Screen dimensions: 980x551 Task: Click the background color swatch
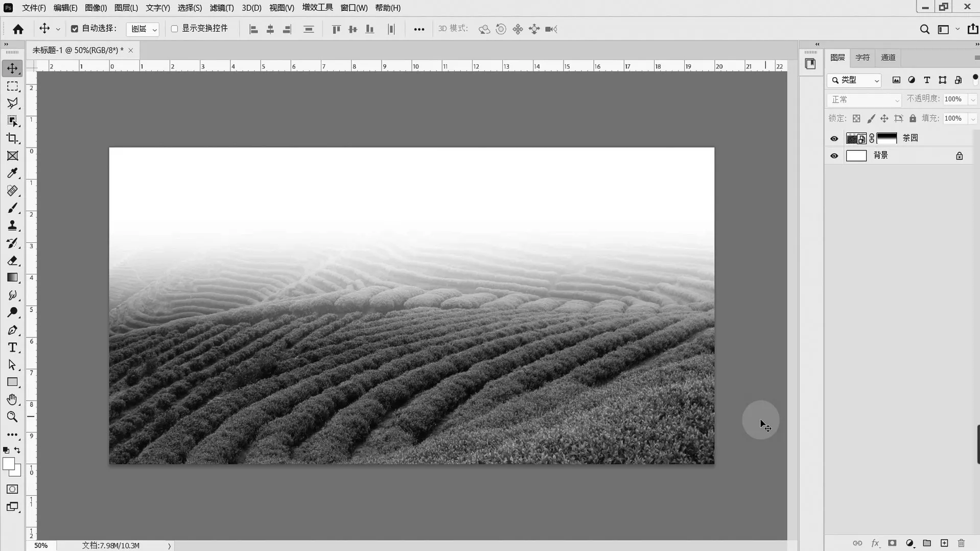pyautogui.click(x=18, y=472)
